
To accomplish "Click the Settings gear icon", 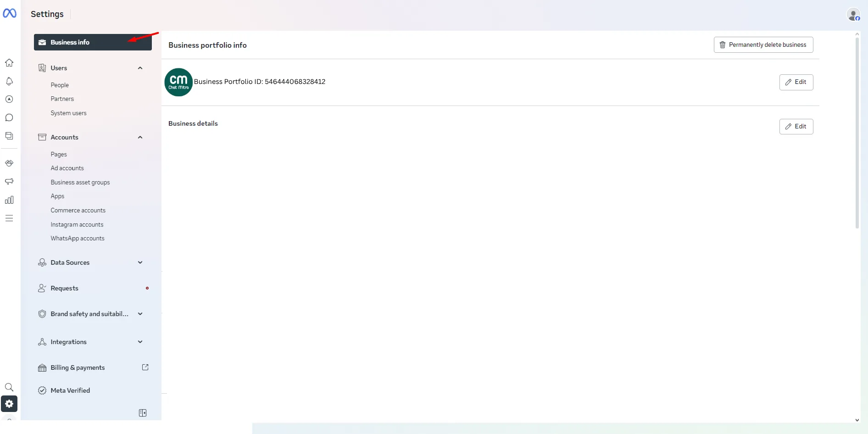I will pyautogui.click(x=9, y=404).
